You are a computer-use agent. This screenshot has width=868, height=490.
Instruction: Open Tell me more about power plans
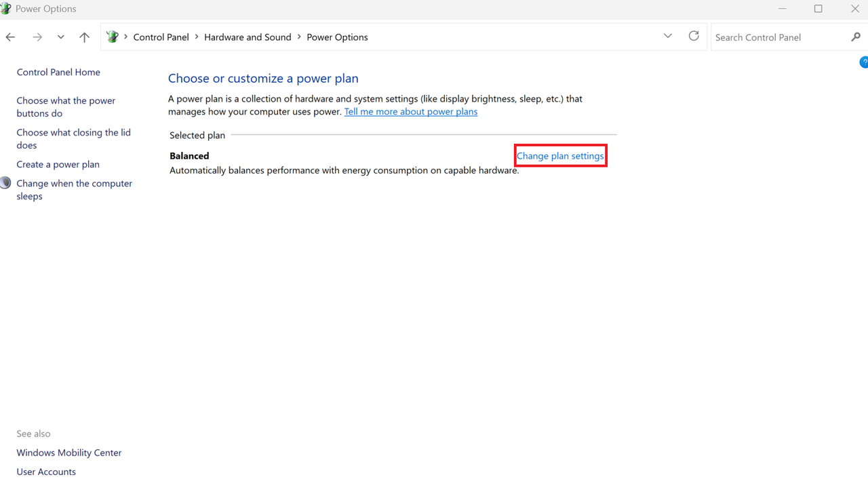pos(411,111)
